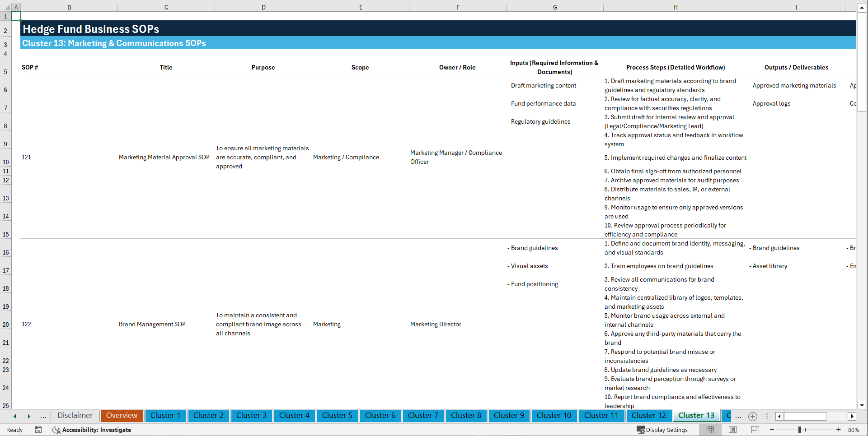Open the Disclaimer sheet tab
This screenshot has width=868, height=436.
pyautogui.click(x=75, y=416)
